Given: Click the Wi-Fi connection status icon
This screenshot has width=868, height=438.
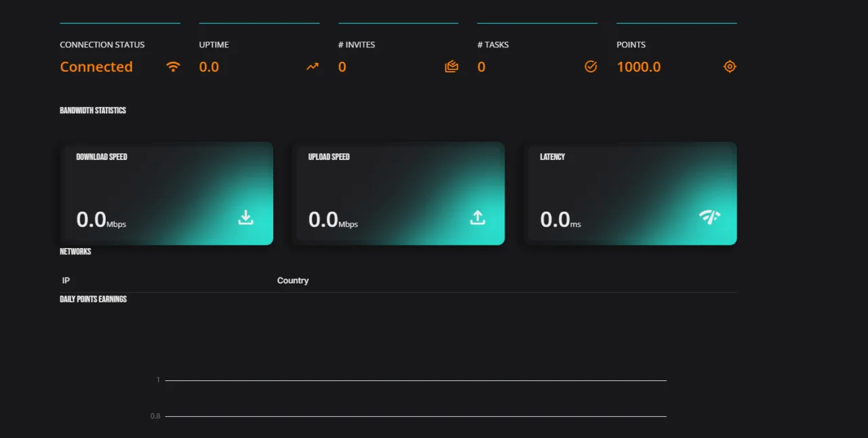Looking at the screenshot, I should coord(174,66).
